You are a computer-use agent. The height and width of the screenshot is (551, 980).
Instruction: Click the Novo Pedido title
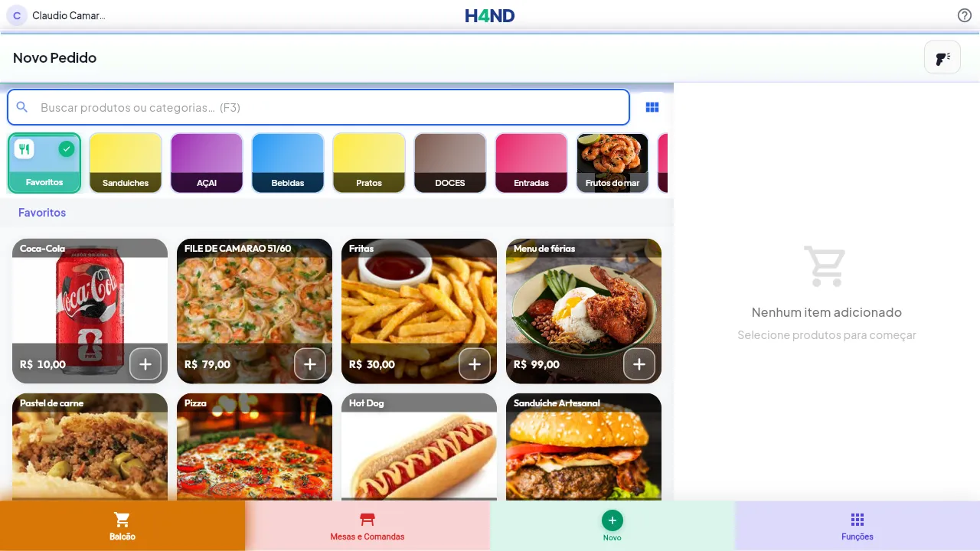pyautogui.click(x=54, y=58)
